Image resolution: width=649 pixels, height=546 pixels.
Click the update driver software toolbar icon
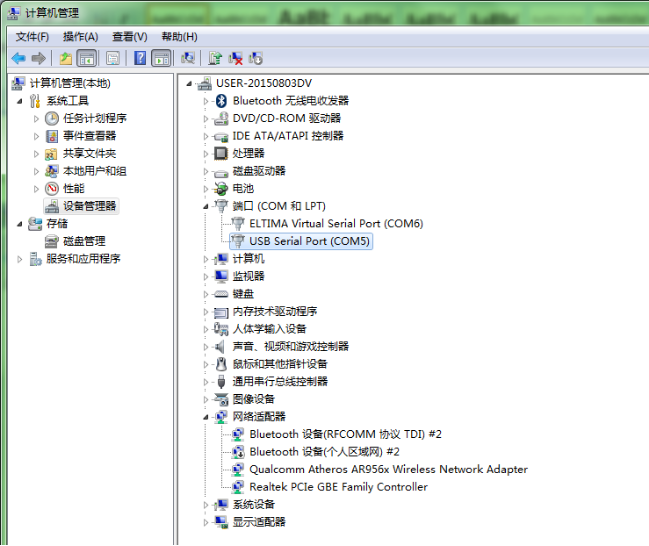pos(215,59)
